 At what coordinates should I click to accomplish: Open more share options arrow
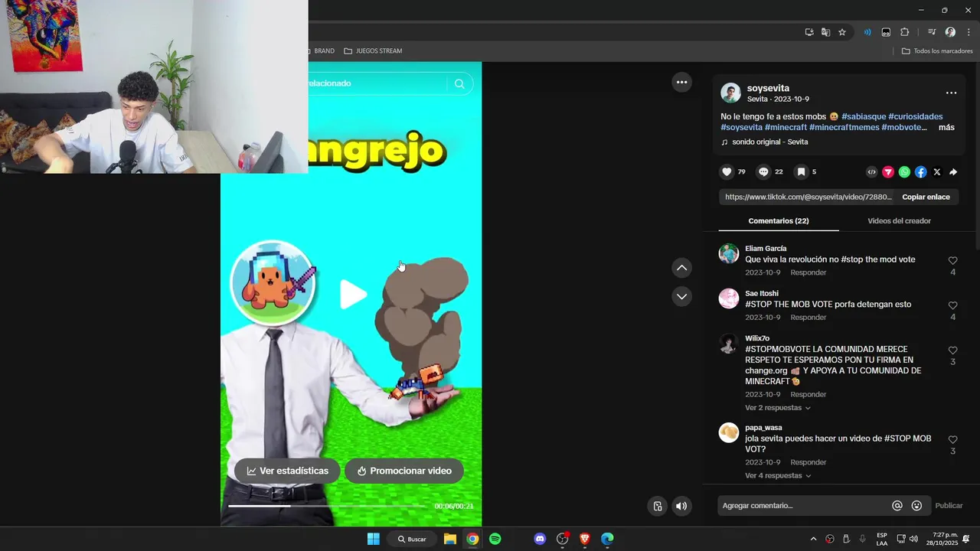point(953,172)
